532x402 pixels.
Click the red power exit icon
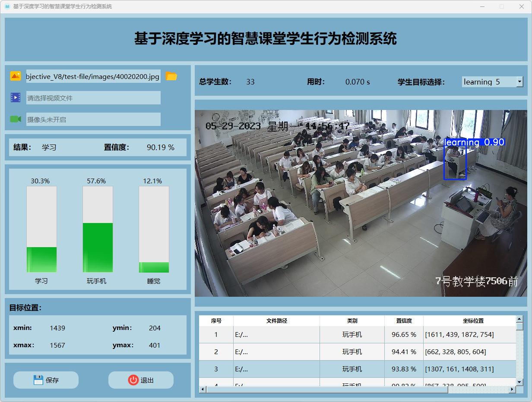[x=133, y=380]
